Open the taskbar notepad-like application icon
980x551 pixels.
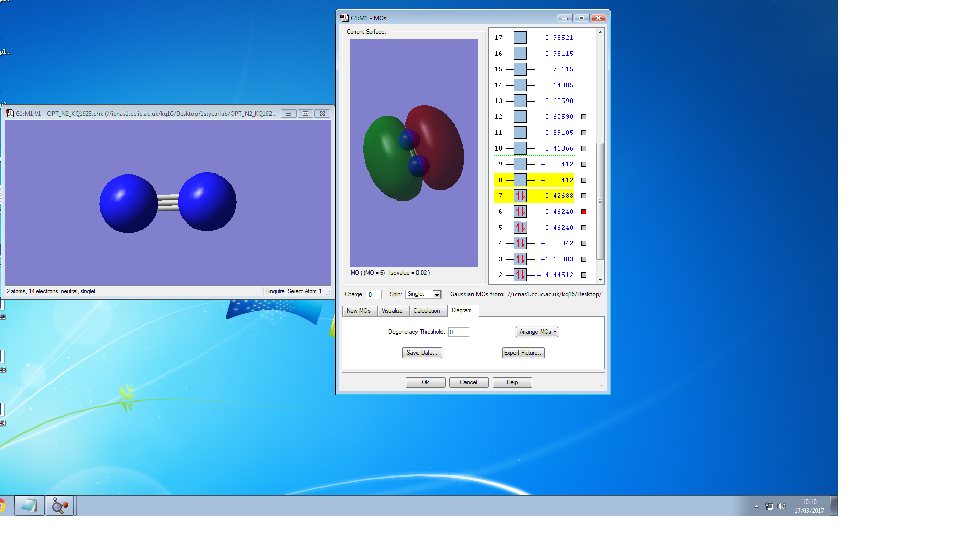pyautogui.click(x=30, y=506)
